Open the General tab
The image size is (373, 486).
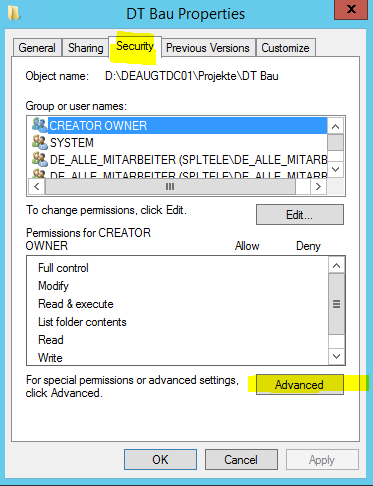pos(37,48)
